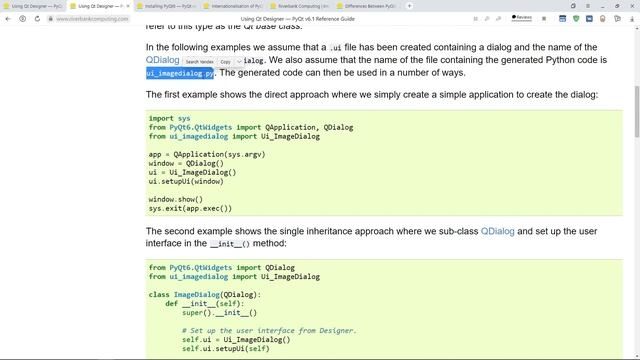
Task: Click the green shield extension icon
Action: 576,18
